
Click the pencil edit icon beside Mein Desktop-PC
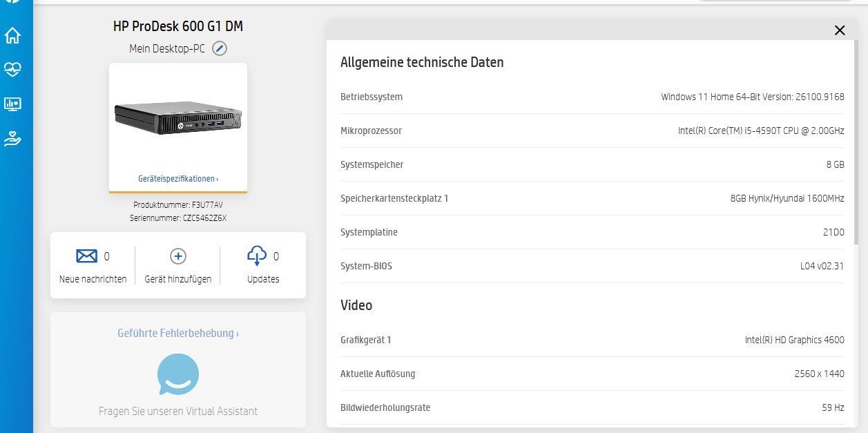[220, 48]
